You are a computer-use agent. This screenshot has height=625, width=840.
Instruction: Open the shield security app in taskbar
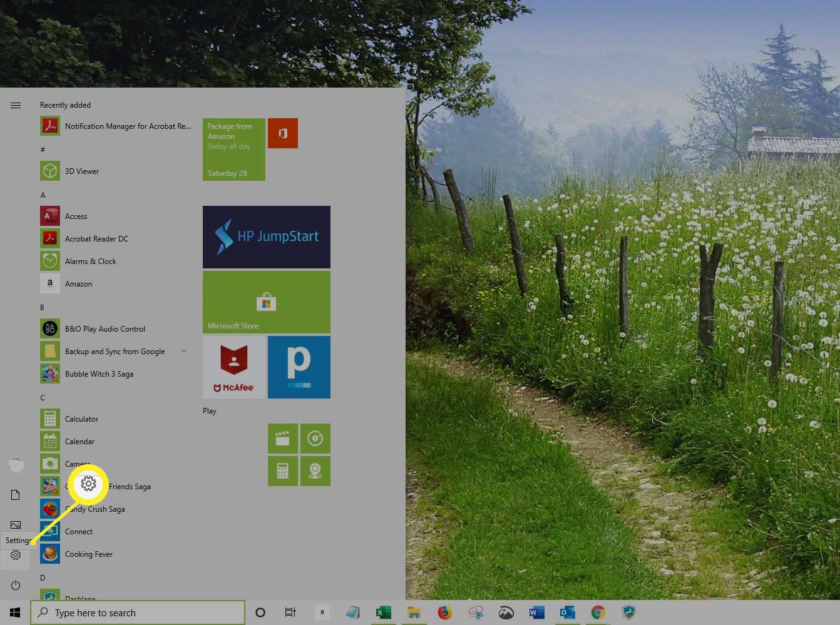(x=628, y=612)
